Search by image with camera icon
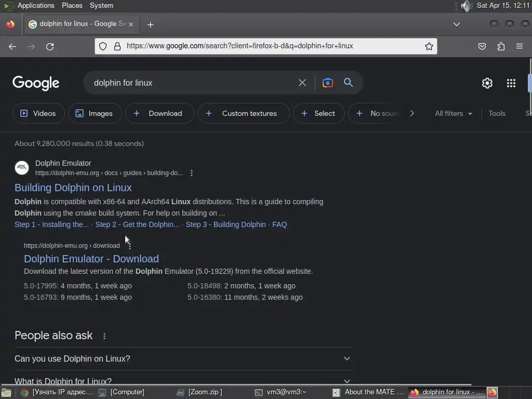This screenshot has height=399, width=532. tap(327, 83)
